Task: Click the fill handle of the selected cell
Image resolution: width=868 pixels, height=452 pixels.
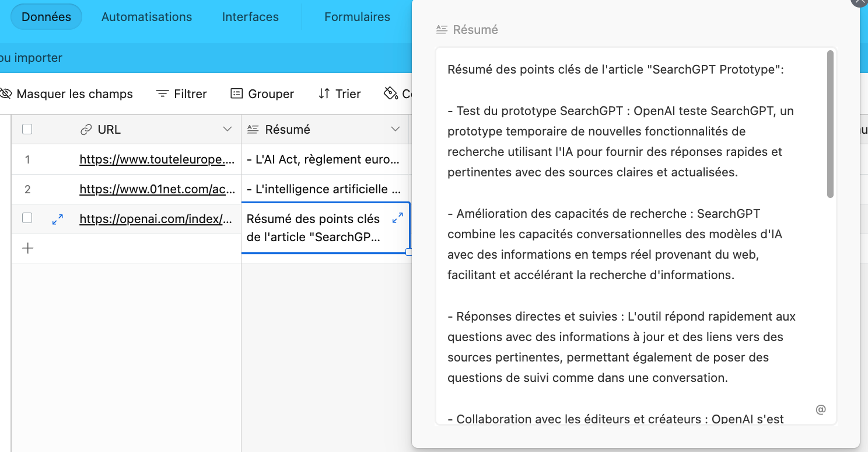Action: [409, 252]
